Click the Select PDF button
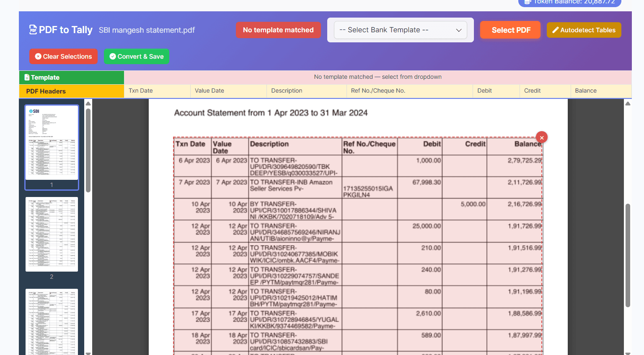 pos(510,30)
